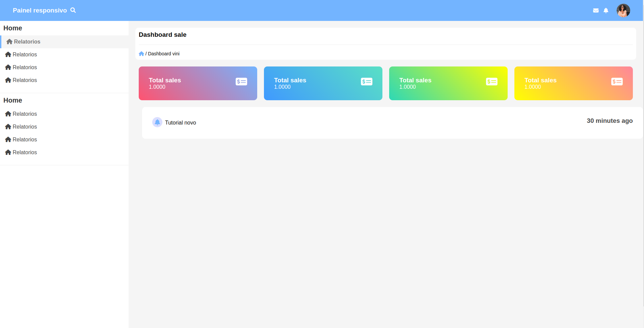Click the notifications bell icon

[606, 10]
